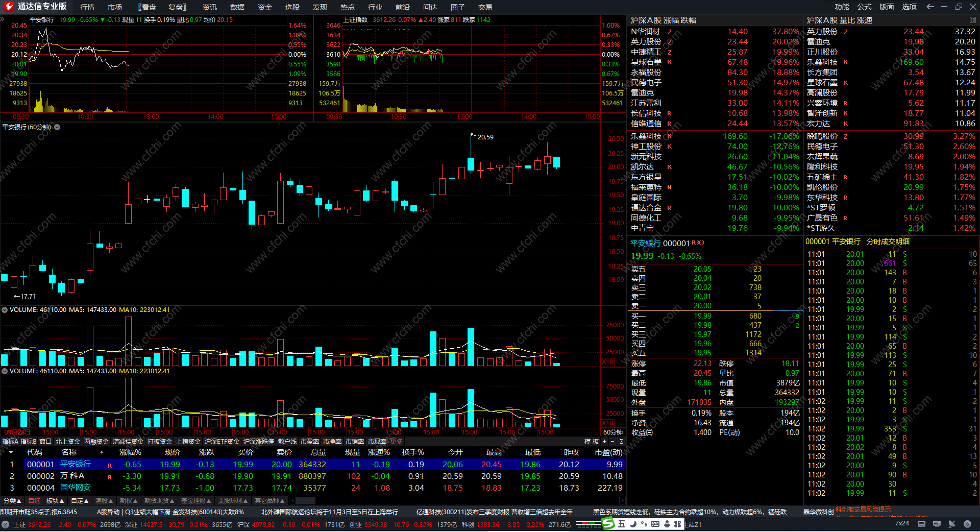Expand the 自定▲ tab menu

pos(80,501)
